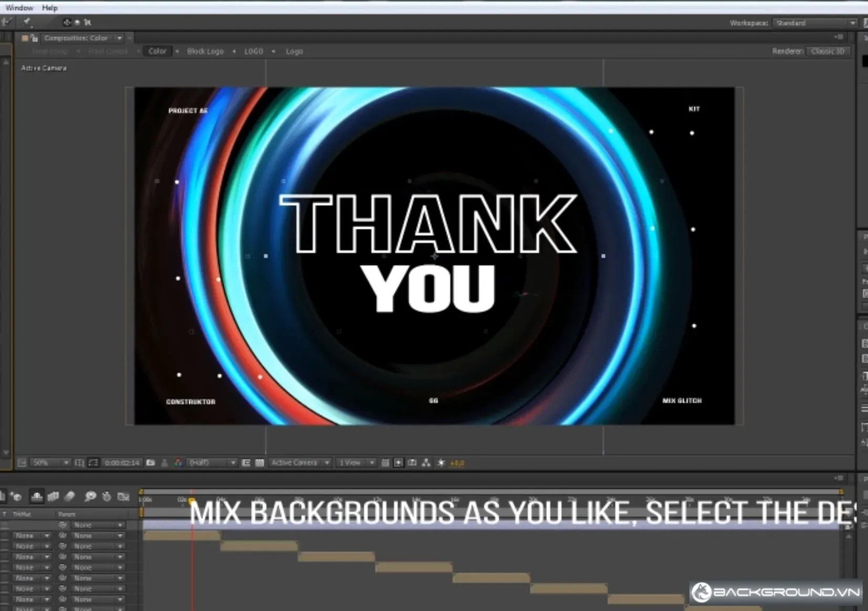Screen dimensions: 868x611
Task: Click the Show Snapshot icon
Action: (x=164, y=463)
